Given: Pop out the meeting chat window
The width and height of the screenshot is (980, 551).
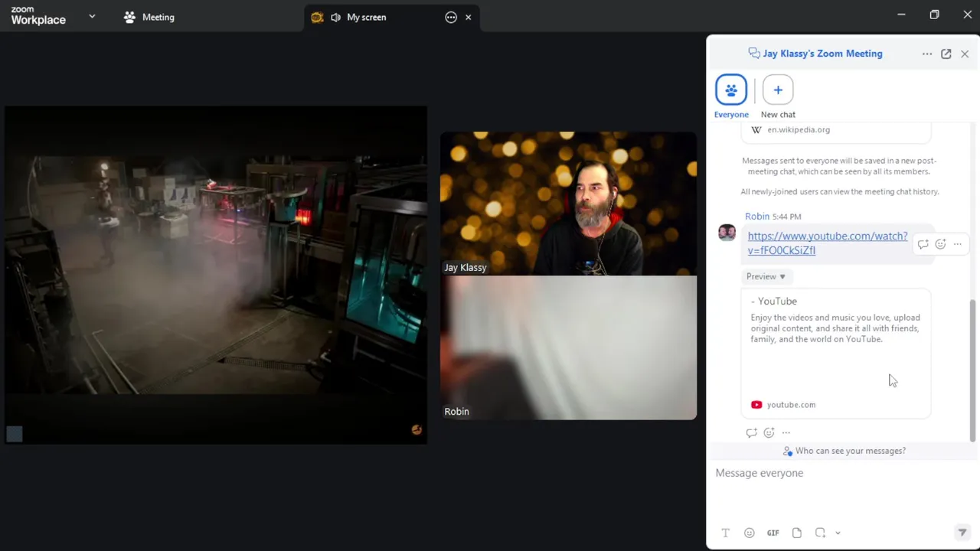Looking at the screenshot, I should (946, 54).
